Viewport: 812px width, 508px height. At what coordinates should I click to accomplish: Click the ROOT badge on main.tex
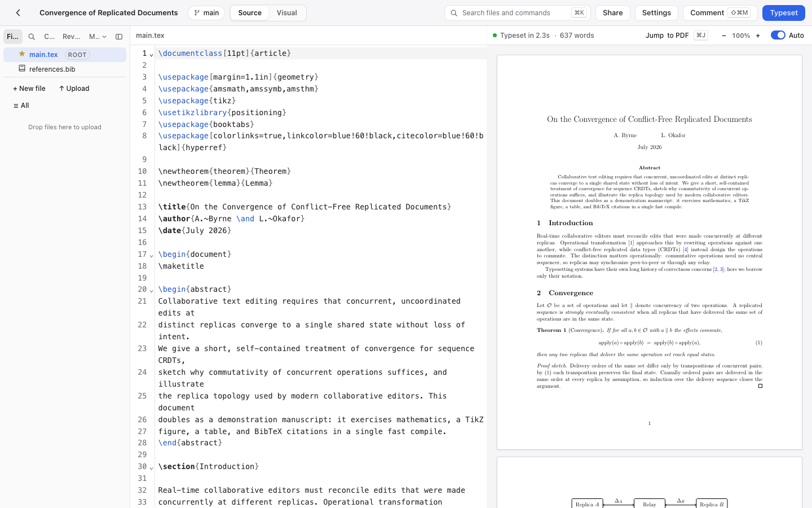[x=77, y=55]
